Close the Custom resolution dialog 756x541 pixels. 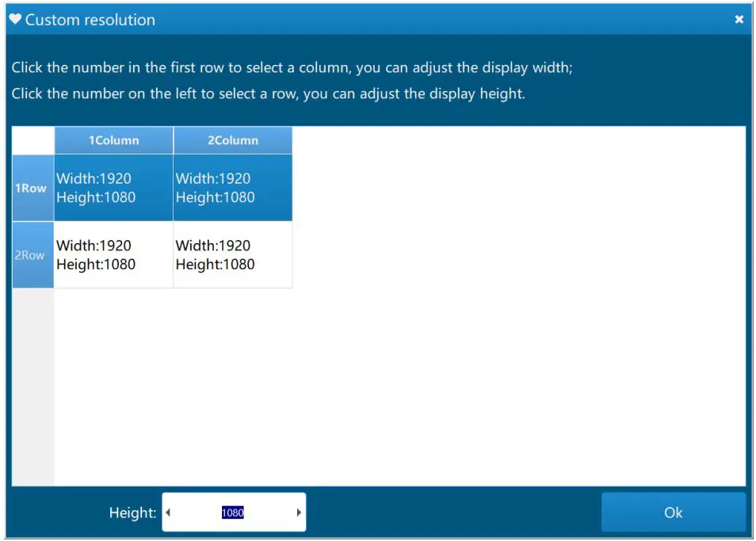(739, 19)
